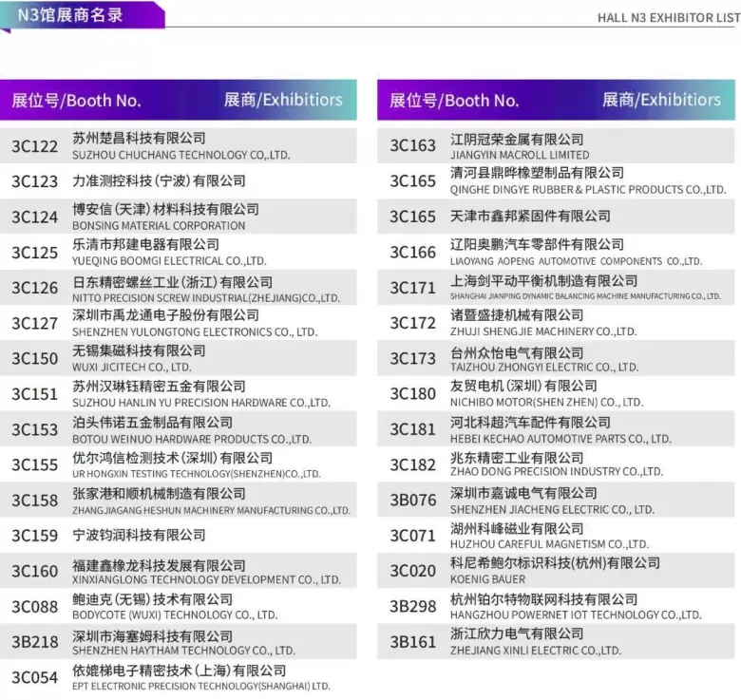Select NICHIBO MOTOR(SHEN ZHEN) CO., LTD.
This screenshot has width=741, height=700.
(547, 403)
